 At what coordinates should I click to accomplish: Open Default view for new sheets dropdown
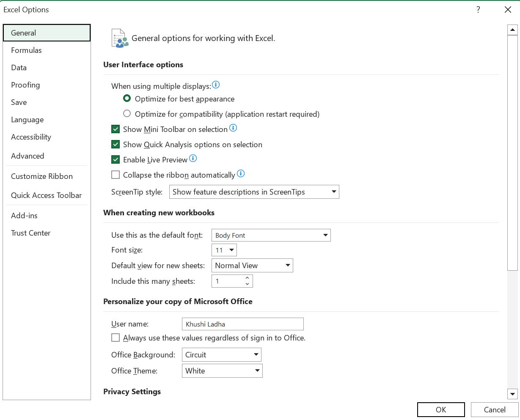(252, 266)
